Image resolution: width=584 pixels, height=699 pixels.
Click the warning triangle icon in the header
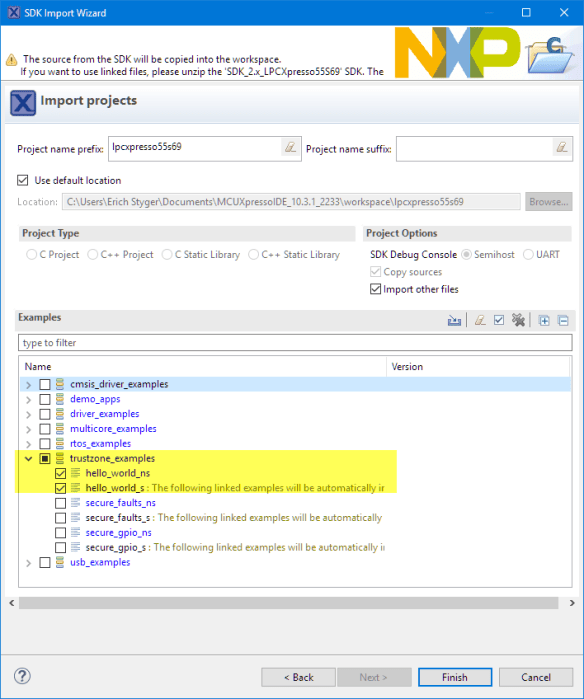tap(12, 59)
